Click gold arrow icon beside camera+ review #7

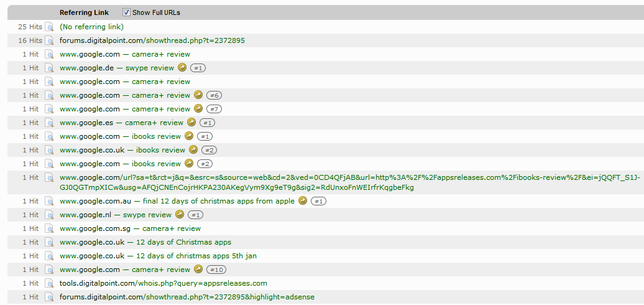(198, 108)
